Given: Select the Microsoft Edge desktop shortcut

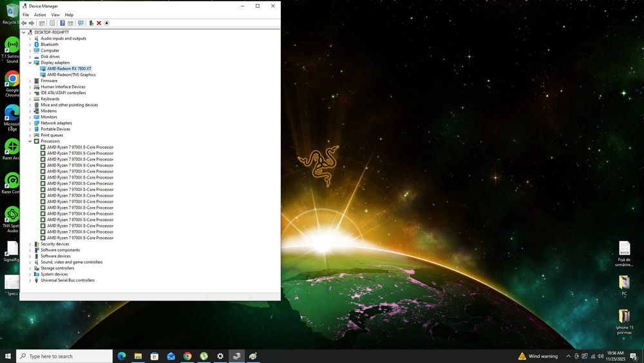Looking at the screenshot, I should pos(12,118).
